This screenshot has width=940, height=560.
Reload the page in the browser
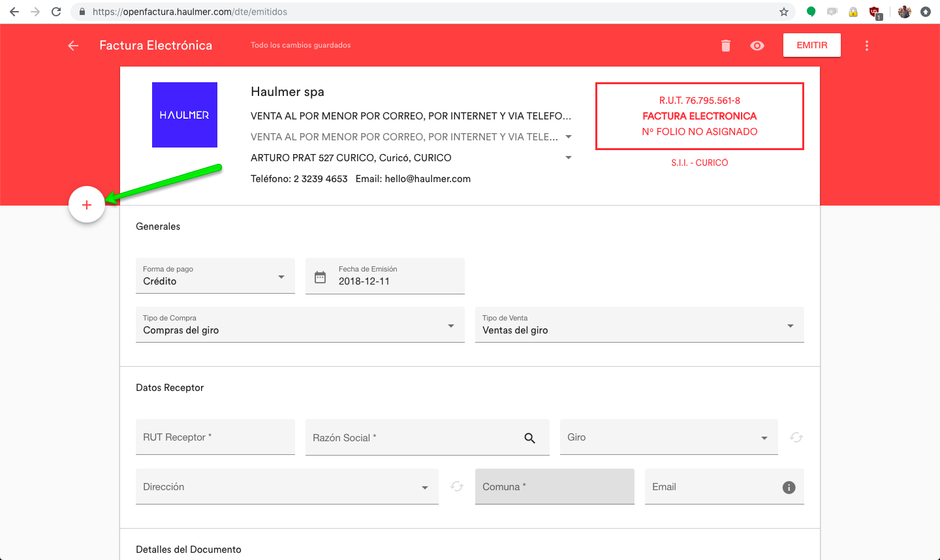56,12
